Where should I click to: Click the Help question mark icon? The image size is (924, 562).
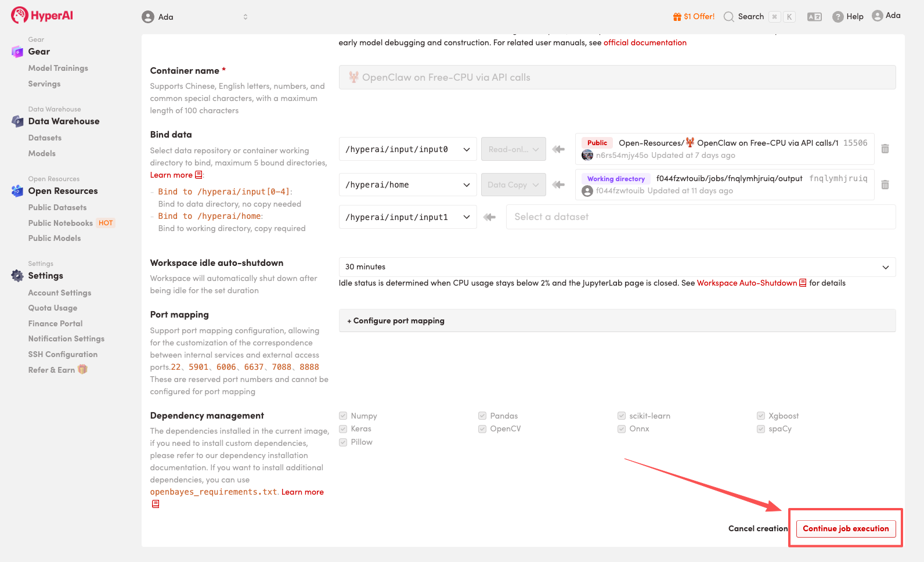click(x=838, y=17)
